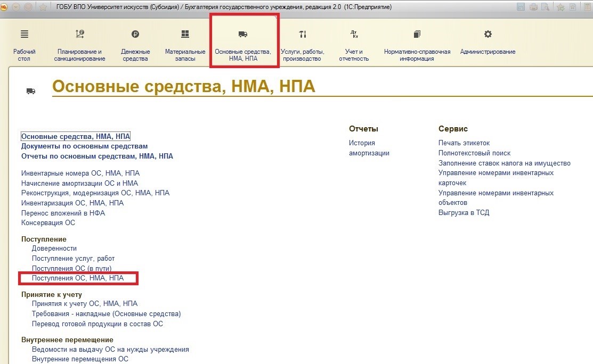Open Нормативно-справочная информация section
This screenshot has height=364, width=593.
click(417, 45)
